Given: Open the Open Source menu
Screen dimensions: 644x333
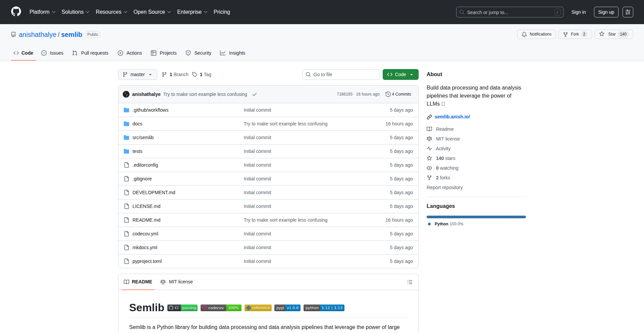Looking at the screenshot, I should click(152, 12).
